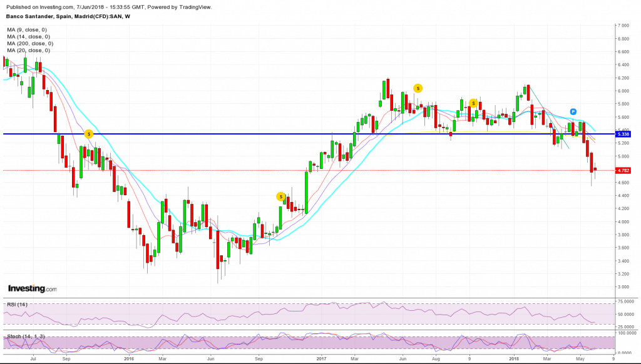Image resolution: width=641 pixels, height=364 pixels.
Task: Click the yellow S marker near the 4.400 level
Action: (280, 196)
